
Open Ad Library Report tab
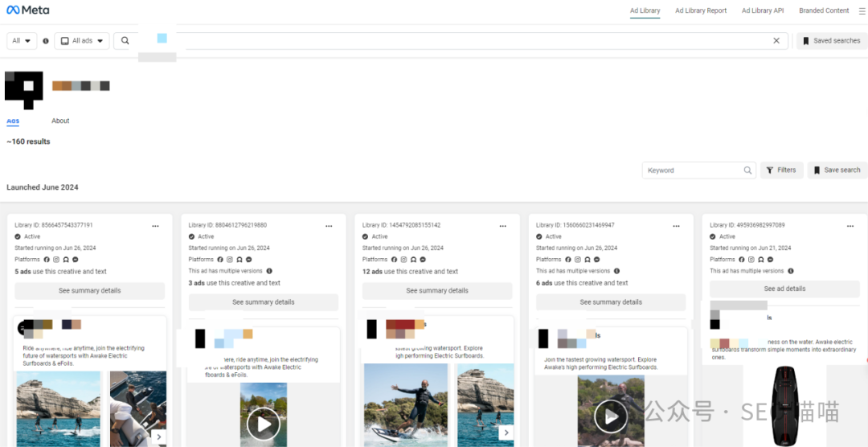coord(701,10)
